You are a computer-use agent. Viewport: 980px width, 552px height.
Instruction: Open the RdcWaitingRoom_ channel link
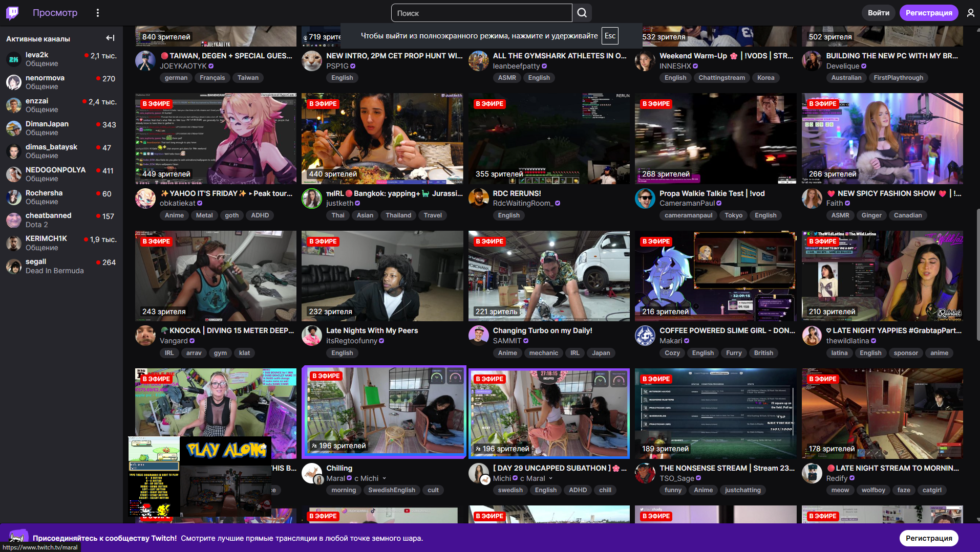(523, 203)
